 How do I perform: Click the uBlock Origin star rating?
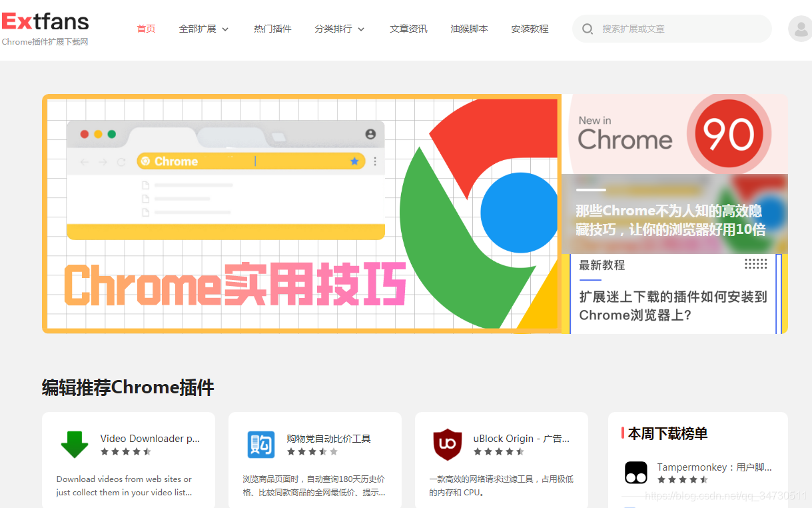point(499,451)
